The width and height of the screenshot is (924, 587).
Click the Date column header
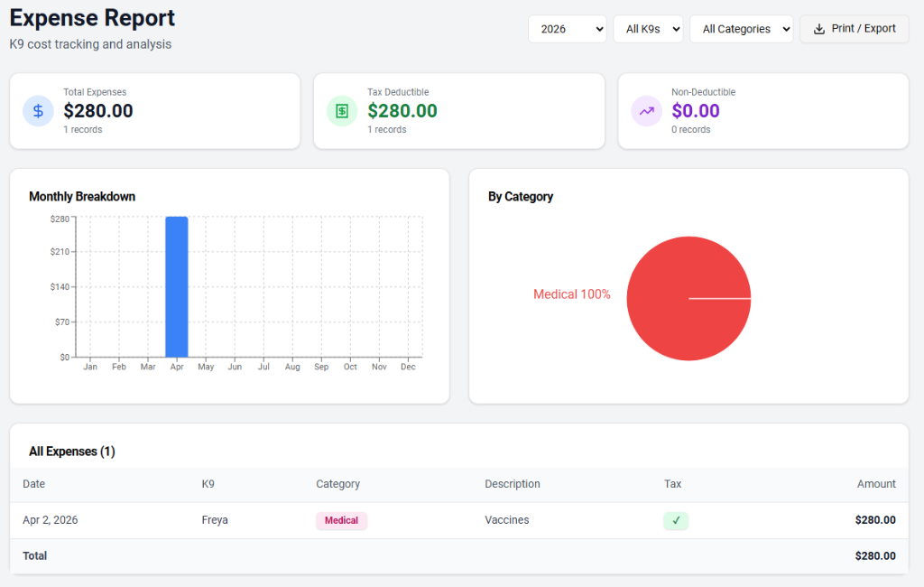[x=33, y=484]
